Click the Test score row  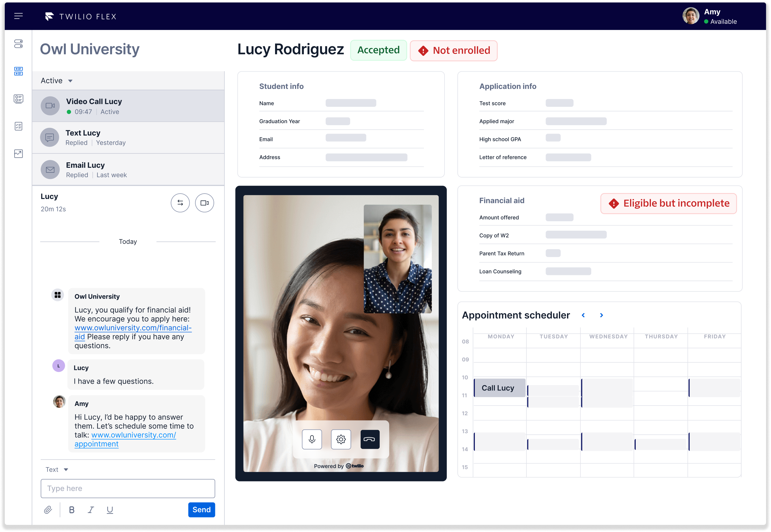[606, 103]
